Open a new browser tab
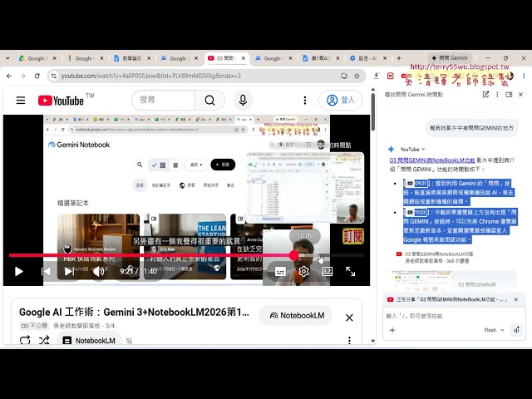This screenshot has width=532, height=399. (399, 58)
